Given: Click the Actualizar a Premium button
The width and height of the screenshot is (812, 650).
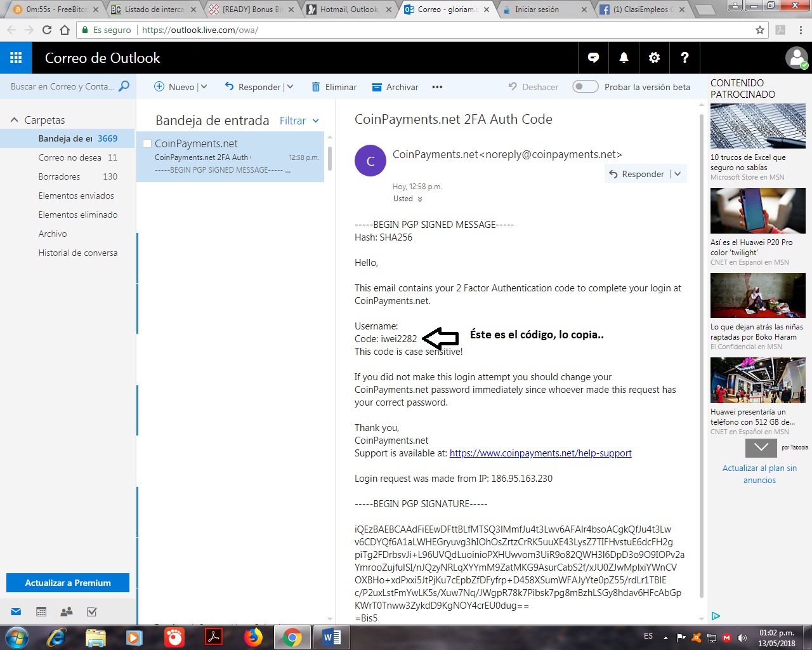Looking at the screenshot, I should [68, 583].
